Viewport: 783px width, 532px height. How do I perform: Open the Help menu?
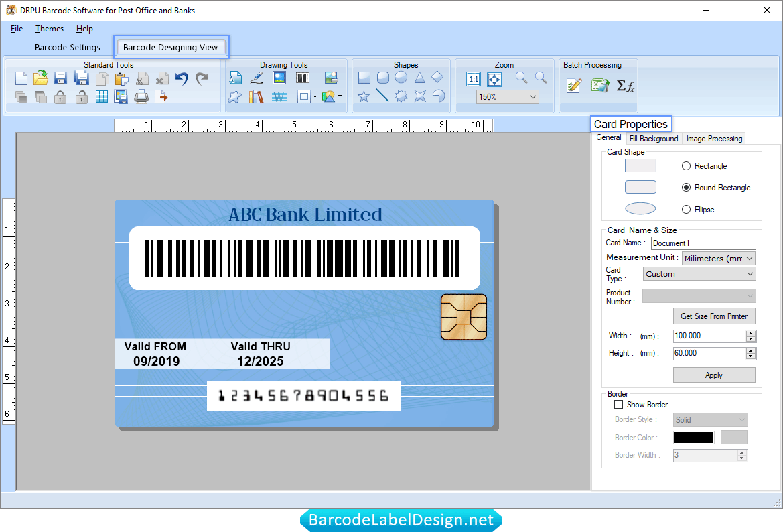click(x=84, y=29)
